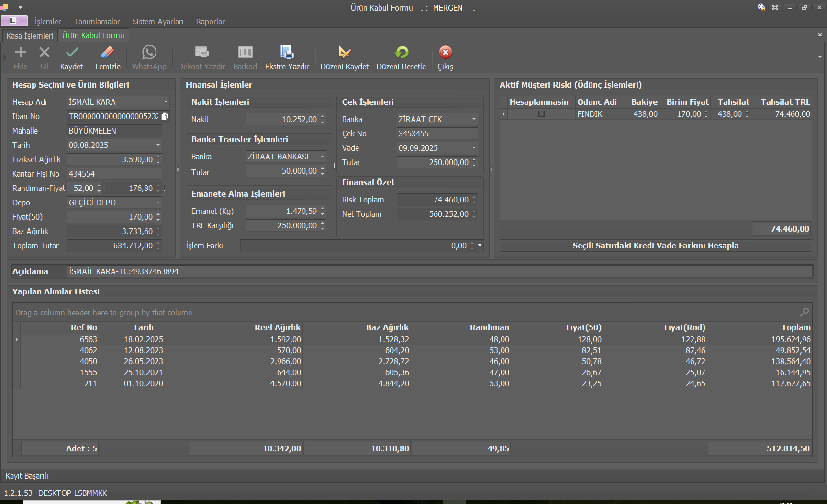Click the Temizle eraser icon

click(107, 53)
